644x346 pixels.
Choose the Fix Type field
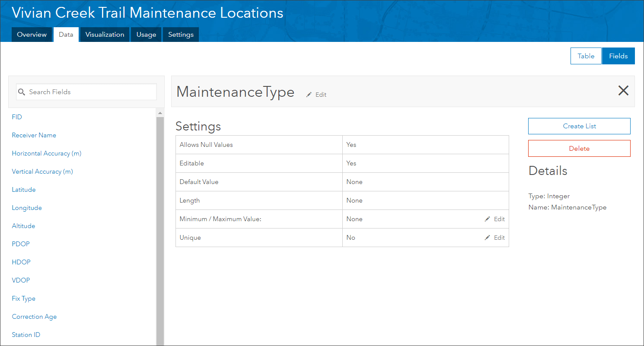coord(24,298)
